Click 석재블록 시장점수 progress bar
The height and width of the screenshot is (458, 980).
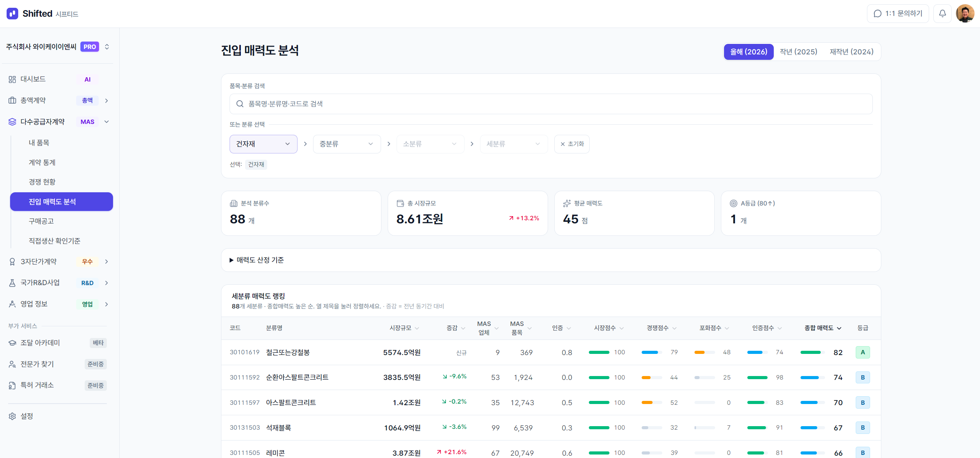click(x=599, y=428)
